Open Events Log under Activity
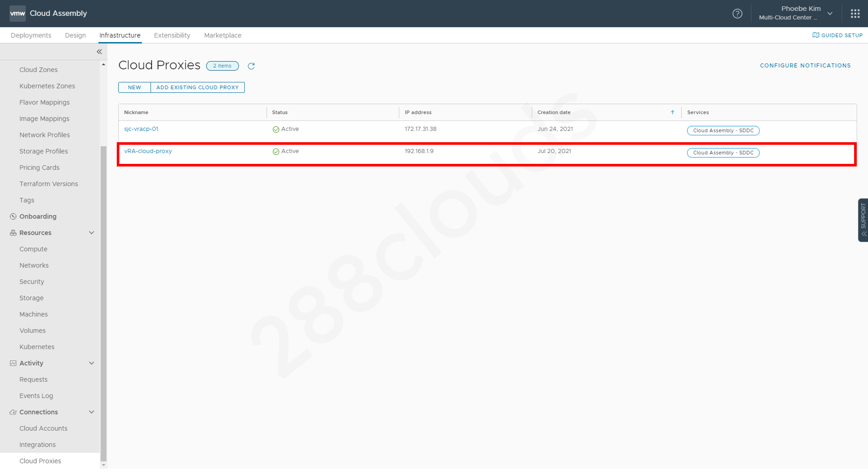This screenshot has height=473, width=868. (36, 396)
